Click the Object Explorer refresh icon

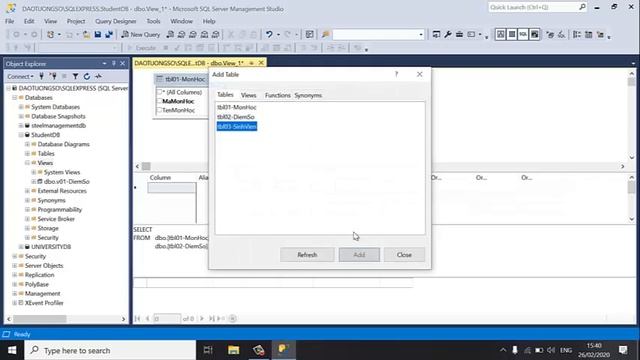coord(87,76)
